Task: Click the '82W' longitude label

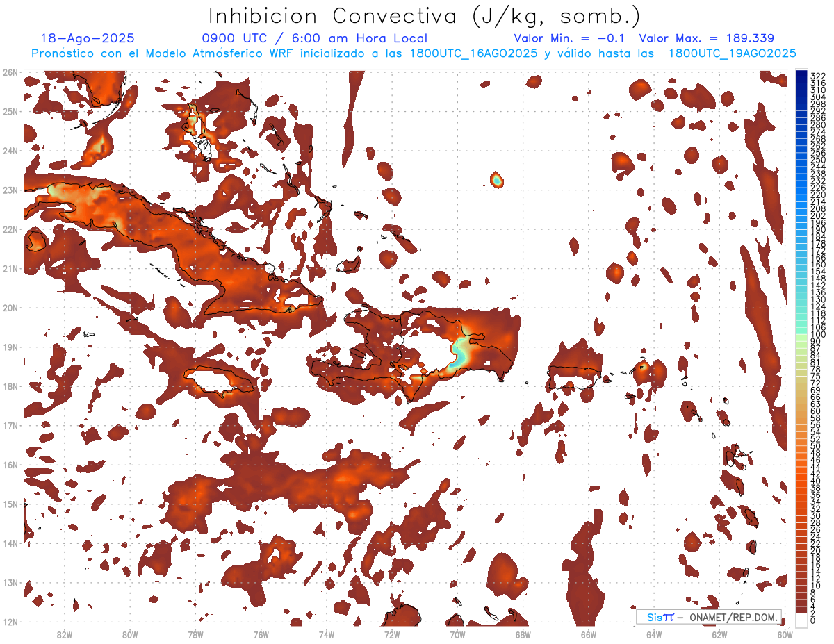Action: click(x=64, y=634)
